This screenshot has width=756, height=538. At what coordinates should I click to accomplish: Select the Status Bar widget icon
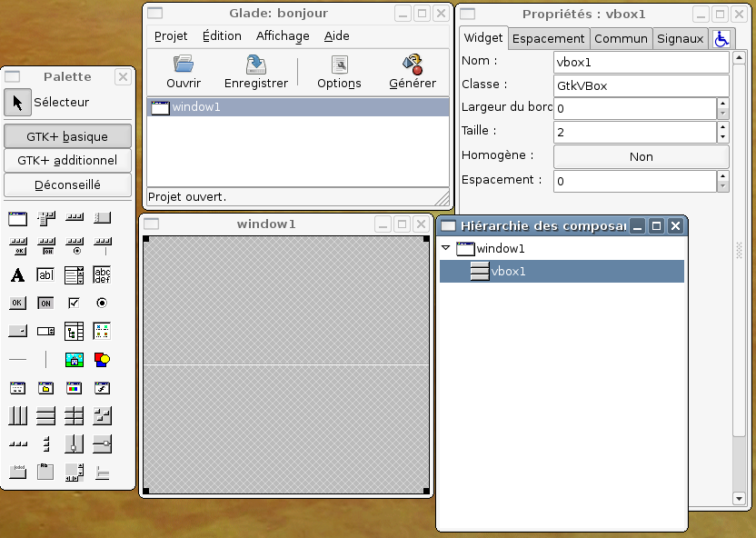point(102,473)
